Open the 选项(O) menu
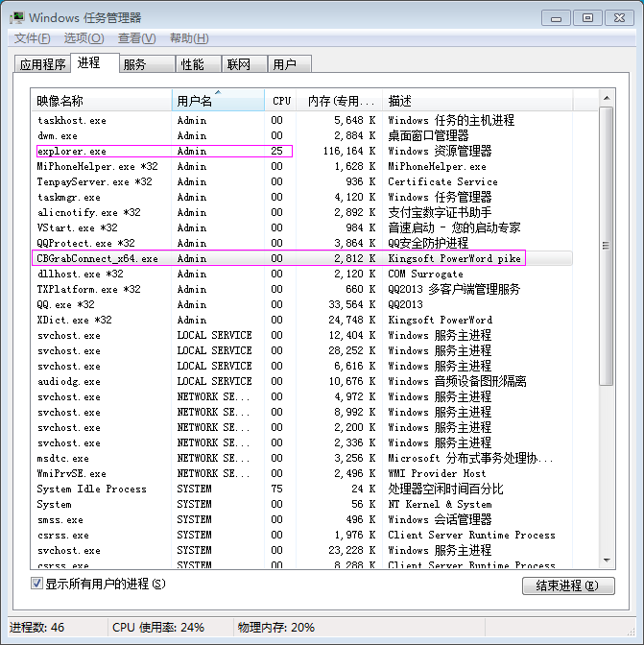Screen dimensions: 644x645 click(83, 37)
